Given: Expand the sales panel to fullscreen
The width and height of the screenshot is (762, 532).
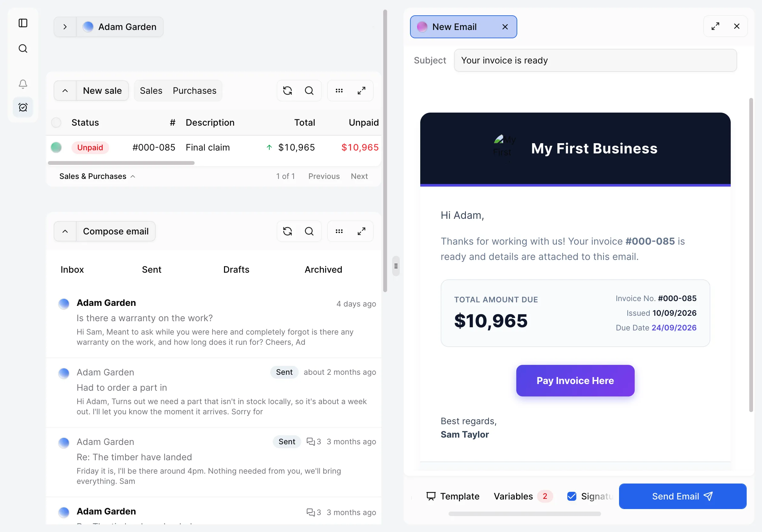Looking at the screenshot, I should (x=362, y=91).
